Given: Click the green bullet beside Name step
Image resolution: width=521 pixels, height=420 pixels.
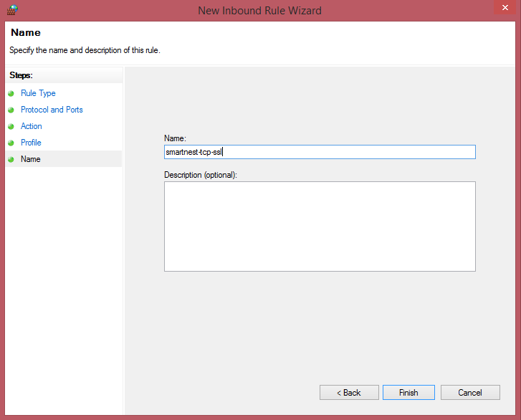Looking at the screenshot, I should pyautogui.click(x=11, y=160).
